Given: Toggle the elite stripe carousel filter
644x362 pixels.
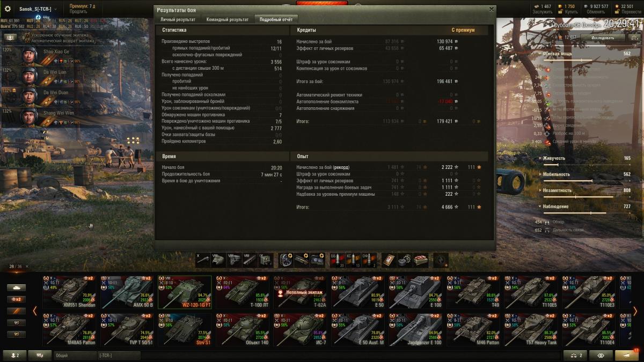Looking at the screenshot, I should pyautogui.click(x=16, y=311).
